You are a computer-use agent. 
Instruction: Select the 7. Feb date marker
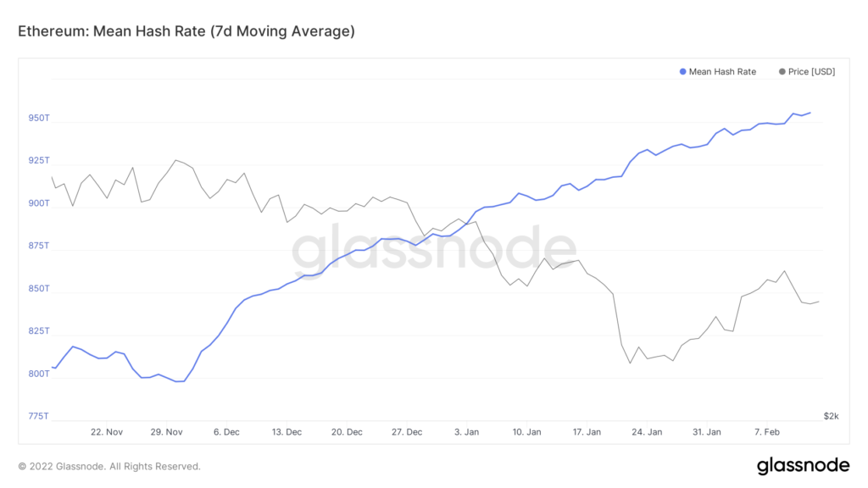coord(766,432)
